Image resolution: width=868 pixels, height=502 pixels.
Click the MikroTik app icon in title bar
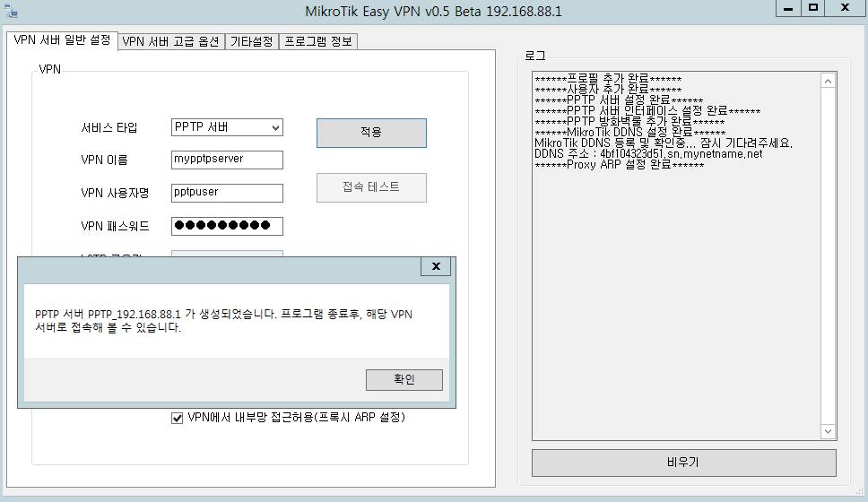[10, 11]
